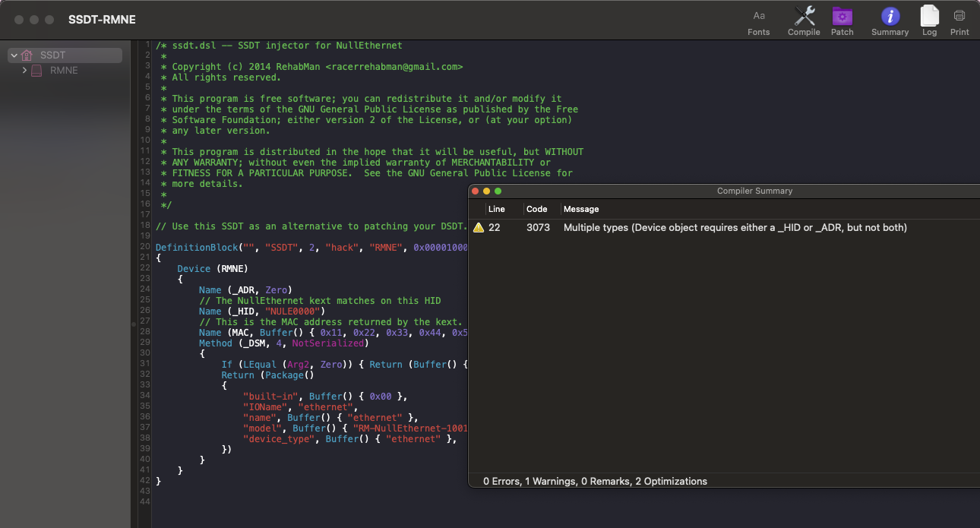Click line number 22 in summary table

coord(495,227)
